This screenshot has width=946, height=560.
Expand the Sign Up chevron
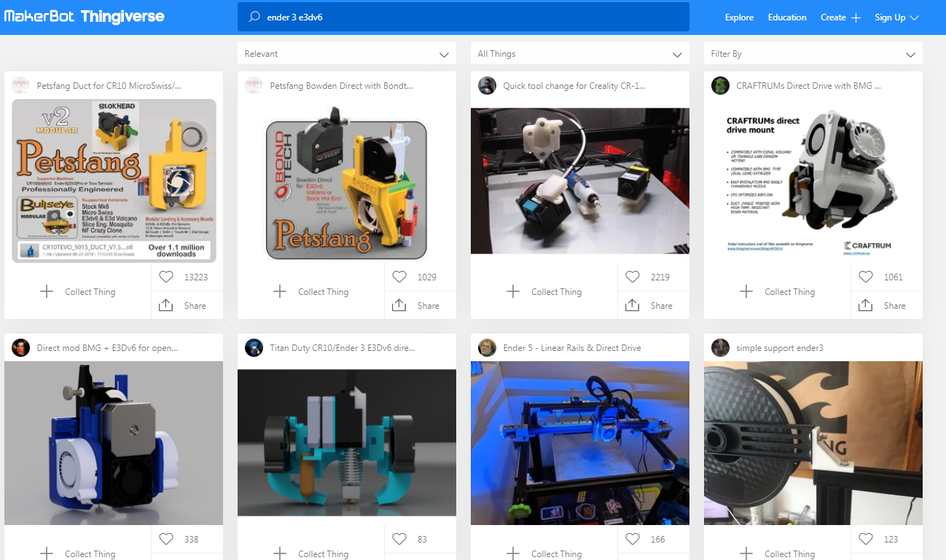(x=914, y=17)
